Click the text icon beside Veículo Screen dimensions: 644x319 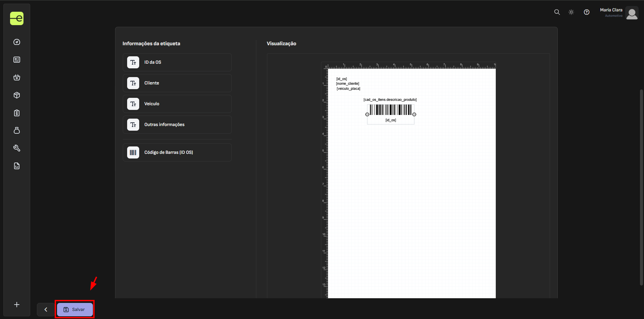click(x=133, y=104)
